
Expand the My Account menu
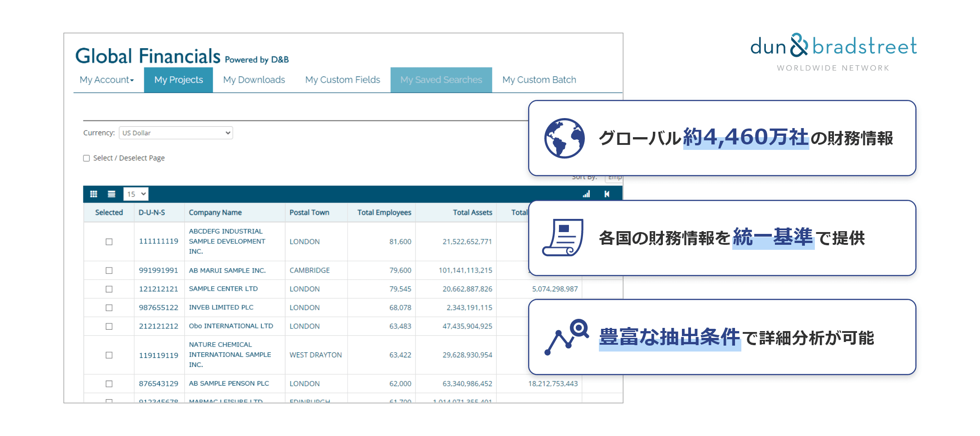point(106,79)
